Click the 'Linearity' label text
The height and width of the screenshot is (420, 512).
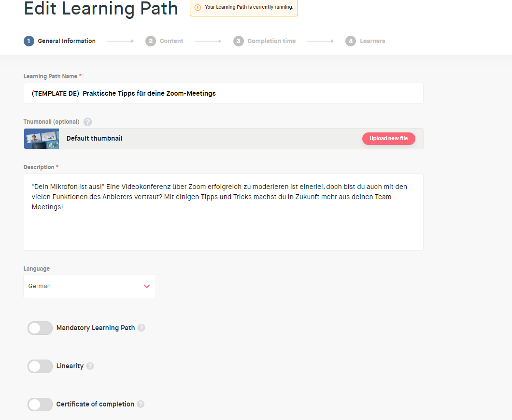coord(70,366)
